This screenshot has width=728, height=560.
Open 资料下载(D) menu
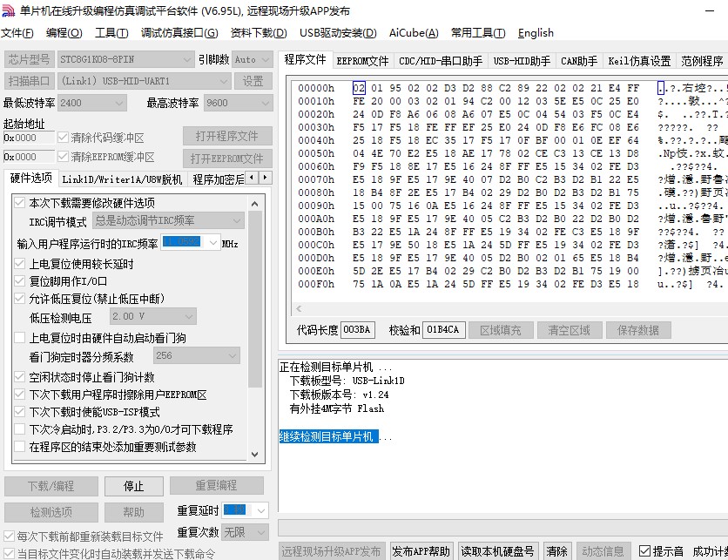(259, 33)
